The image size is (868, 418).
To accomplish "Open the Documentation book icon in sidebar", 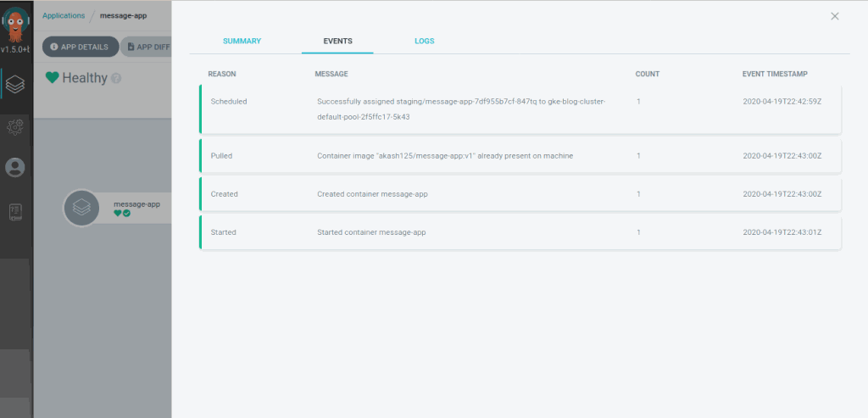I will tap(15, 212).
